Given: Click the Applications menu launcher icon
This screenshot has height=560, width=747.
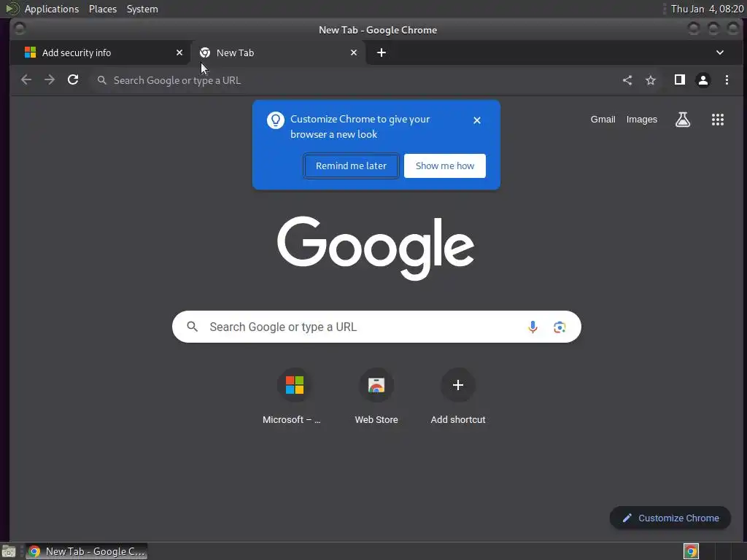Looking at the screenshot, I should [12, 9].
